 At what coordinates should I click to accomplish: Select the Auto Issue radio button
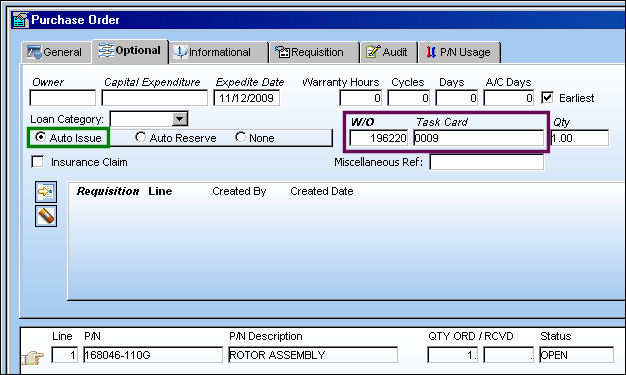40,137
